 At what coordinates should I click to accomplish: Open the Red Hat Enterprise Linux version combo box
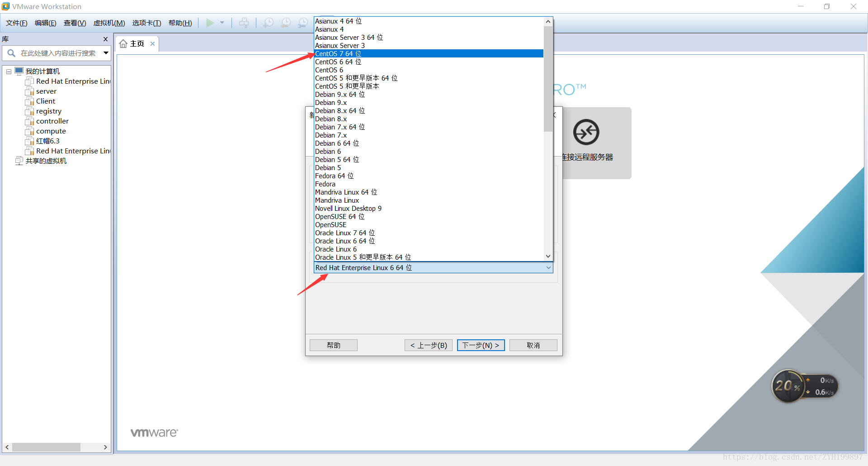point(433,268)
